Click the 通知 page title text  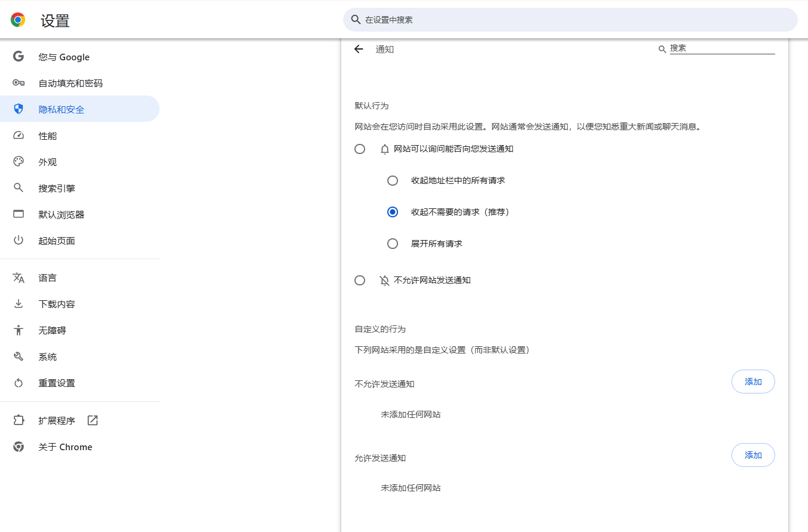coord(384,49)
